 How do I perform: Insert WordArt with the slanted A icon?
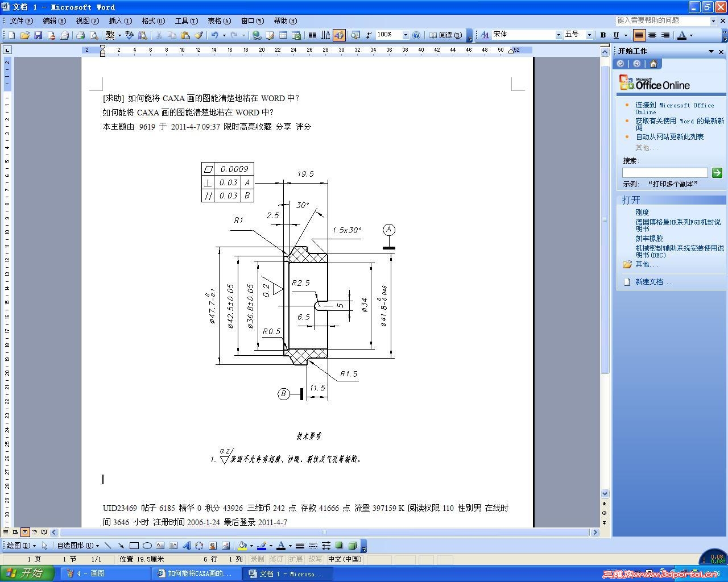(186, 546)
